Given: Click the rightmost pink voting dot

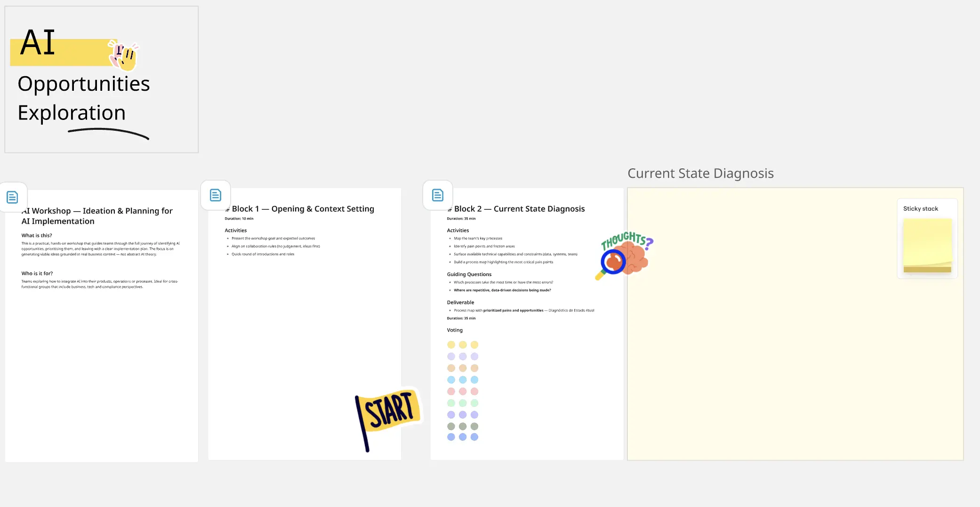Looking at the screenshot, I should click(474, 391).
